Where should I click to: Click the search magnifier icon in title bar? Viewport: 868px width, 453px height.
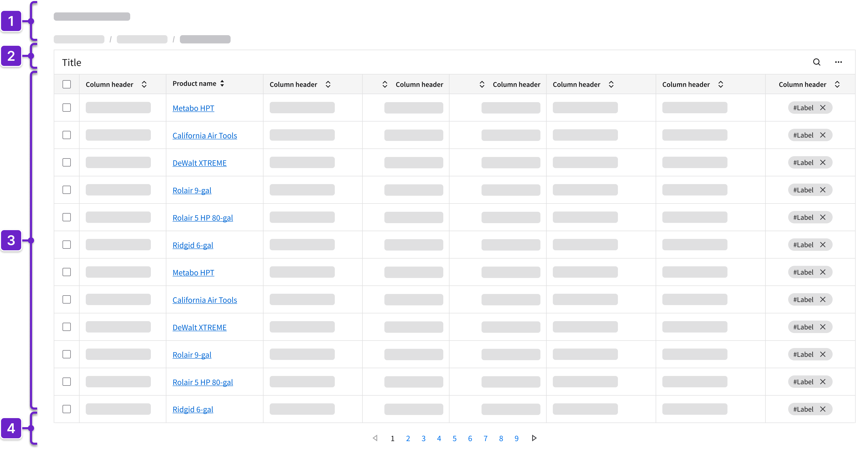pyautogui.click(x=816, y=62)
